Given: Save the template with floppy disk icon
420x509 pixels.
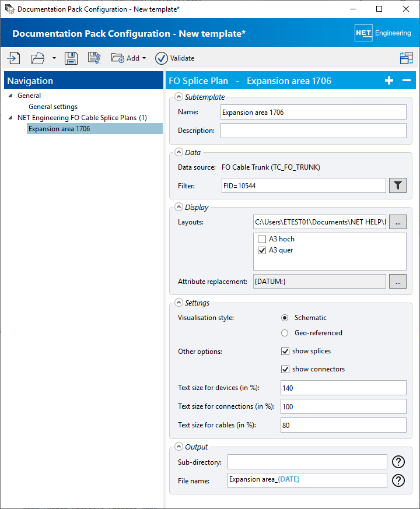Looking at the screenshot, I should pyautogui.click(x=71, y=58).
